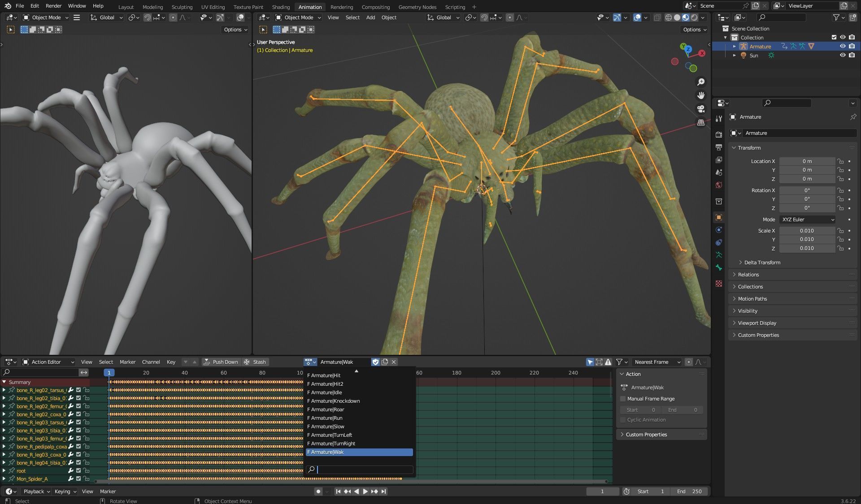Screen dimensions: 861x504
Task: Open the Channel menu in Action Editor
Action: pyautogui.click(x=151, y=362)
